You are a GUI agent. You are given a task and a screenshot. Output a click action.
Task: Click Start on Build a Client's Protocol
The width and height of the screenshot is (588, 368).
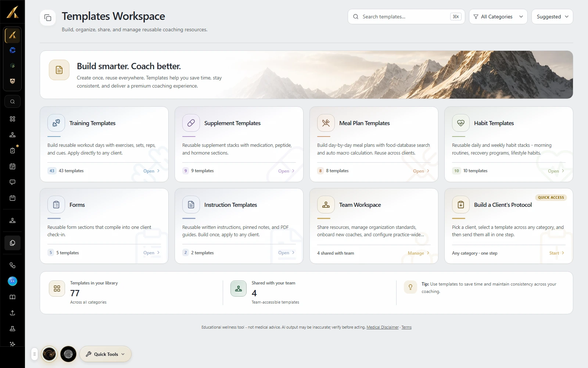557,253
